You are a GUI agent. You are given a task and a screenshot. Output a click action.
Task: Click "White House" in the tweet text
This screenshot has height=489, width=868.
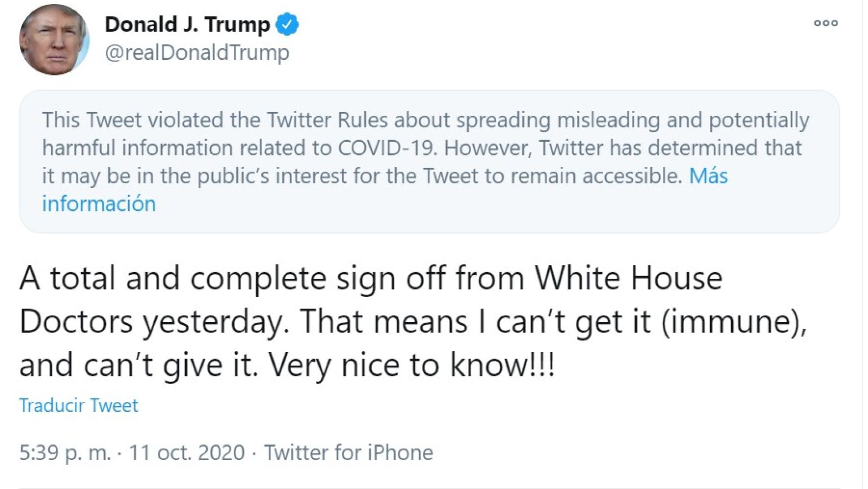point(628,278)
